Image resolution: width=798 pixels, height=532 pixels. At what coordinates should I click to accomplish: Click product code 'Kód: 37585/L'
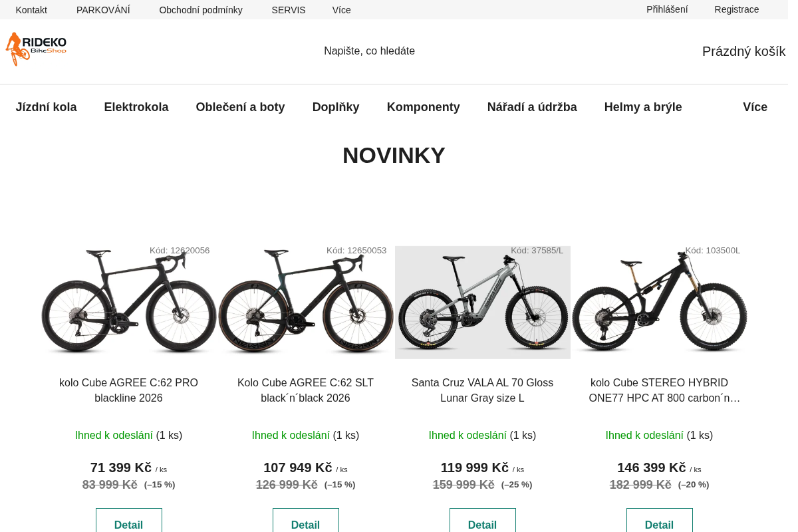pyautogui.click(x=537, y=251)
